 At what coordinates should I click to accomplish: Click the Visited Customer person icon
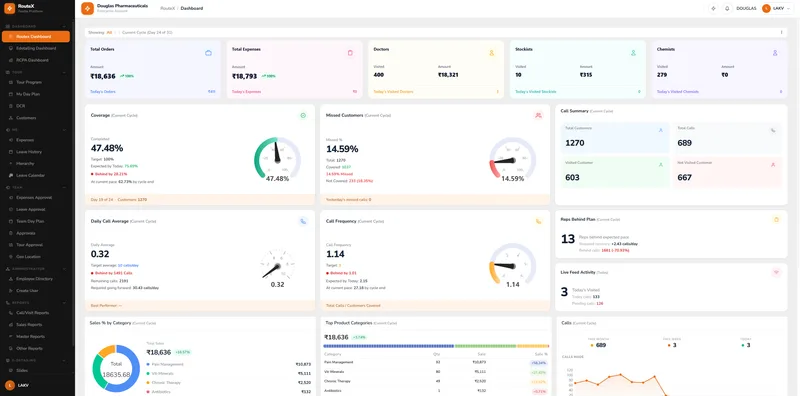tap(661, 164)
